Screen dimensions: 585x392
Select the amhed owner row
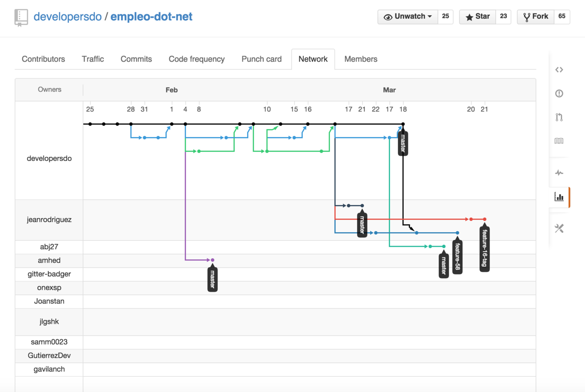coord(49,260)
